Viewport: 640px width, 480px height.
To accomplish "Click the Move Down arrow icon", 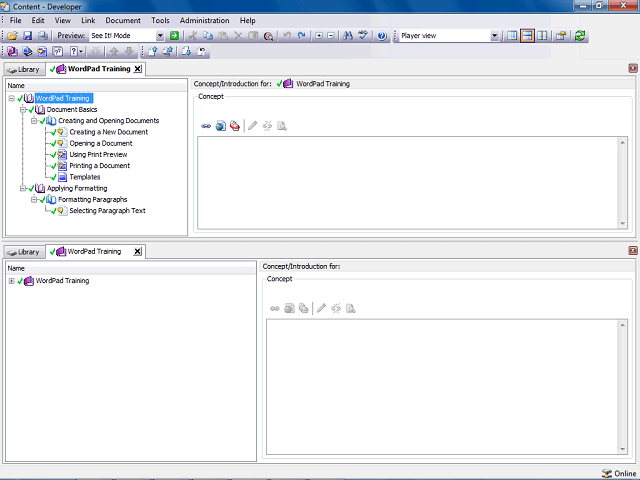I will point(129,51).
